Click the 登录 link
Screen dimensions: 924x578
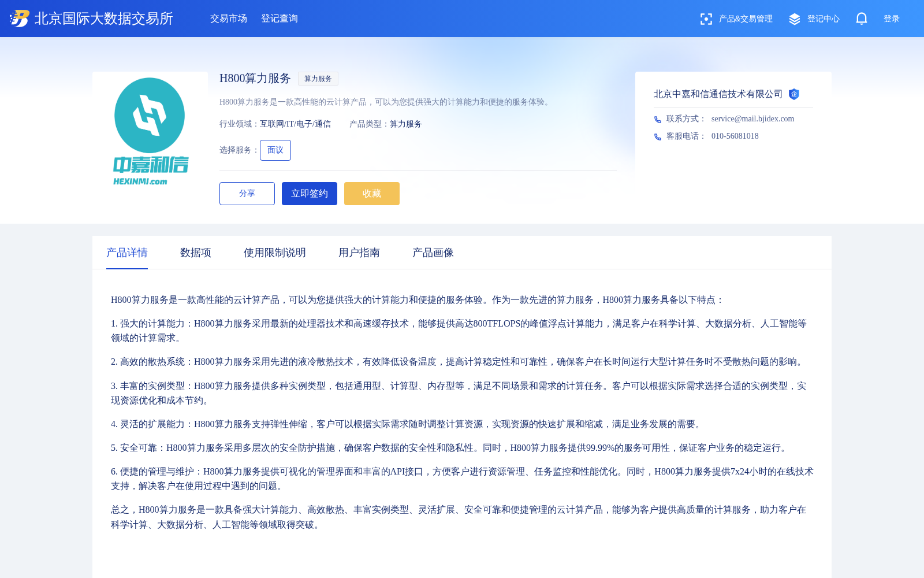(892, 19)
